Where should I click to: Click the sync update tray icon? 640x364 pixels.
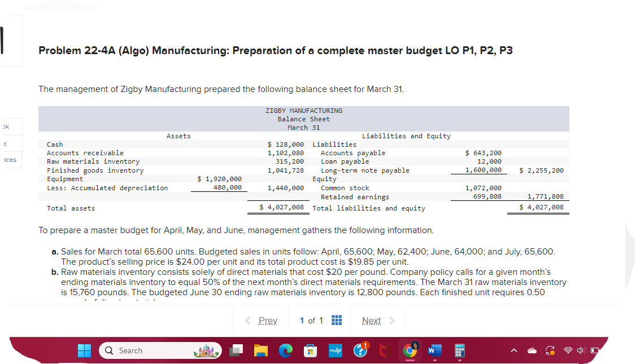550,350
